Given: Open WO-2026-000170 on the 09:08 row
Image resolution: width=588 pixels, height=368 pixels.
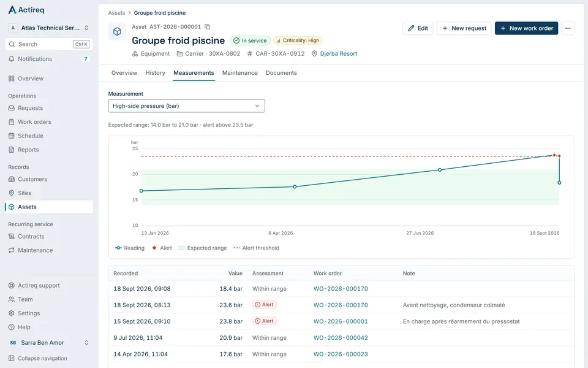Looking at the screenshot, I should [341, 289].
